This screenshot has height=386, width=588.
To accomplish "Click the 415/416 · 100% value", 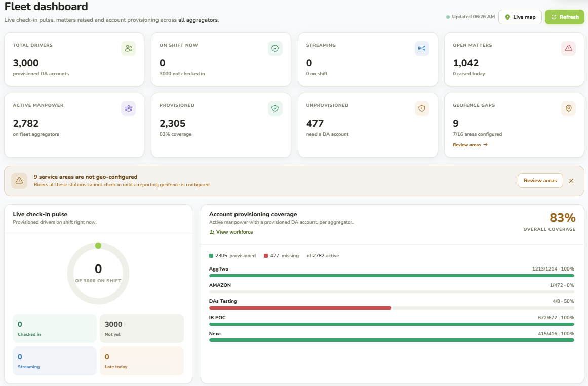I will pyautogui.click(x=556, y=333).
